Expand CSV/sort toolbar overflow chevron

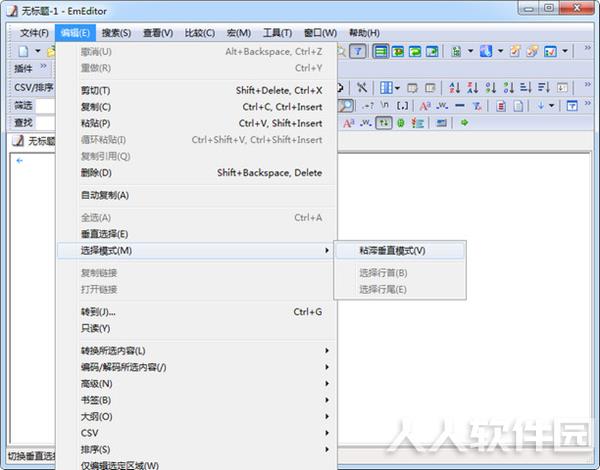587,84
